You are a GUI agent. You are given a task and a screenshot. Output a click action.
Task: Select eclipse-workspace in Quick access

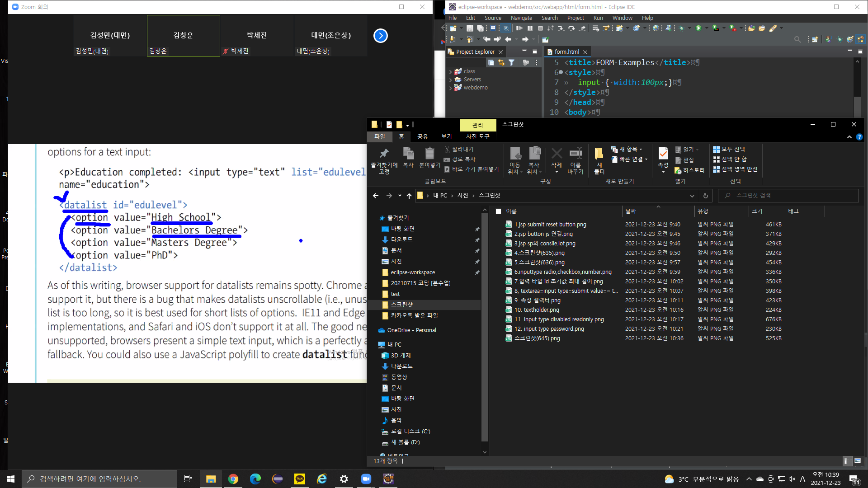pos(412,272)
